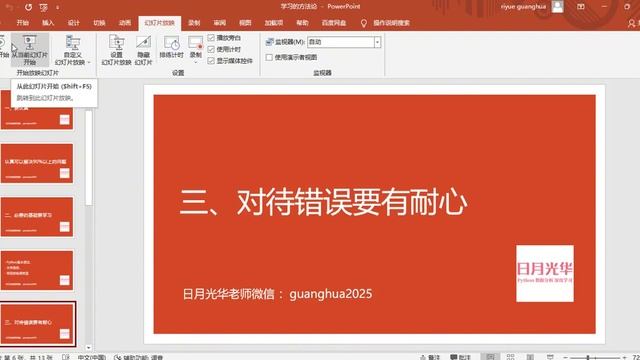Image resolution: width=640 pixels, height=360 pixels.
Task: Start slideshow from current slide
Action: tap(30, 50)
